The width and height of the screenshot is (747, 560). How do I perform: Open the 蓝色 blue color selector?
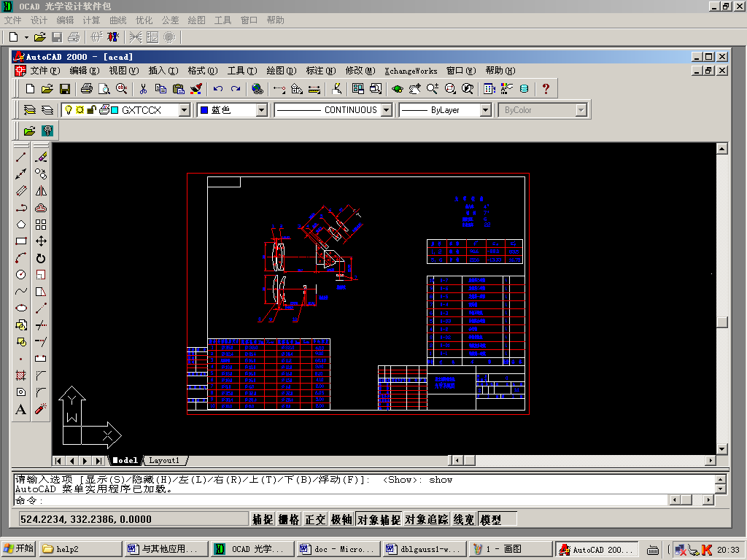tap(262, 110)
